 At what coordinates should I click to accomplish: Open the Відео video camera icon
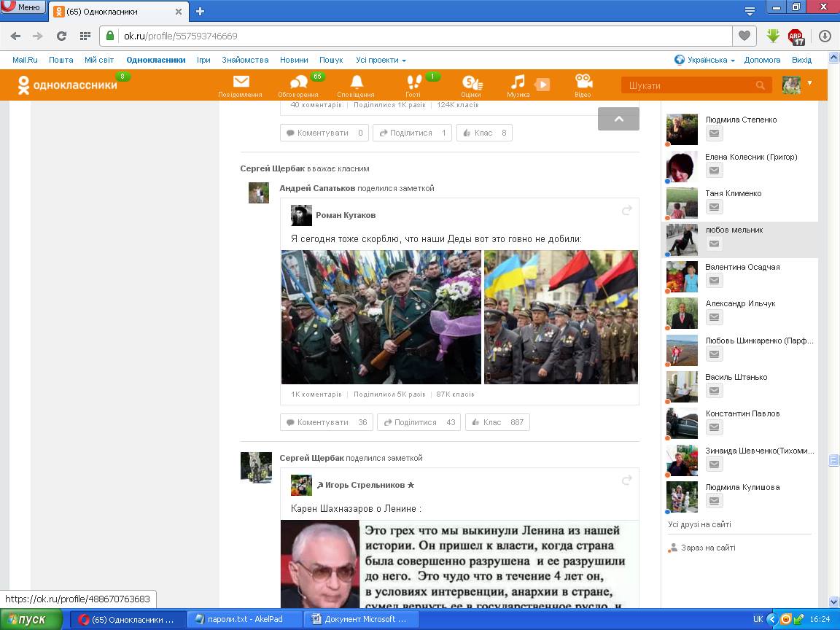(x=583, y=83)
